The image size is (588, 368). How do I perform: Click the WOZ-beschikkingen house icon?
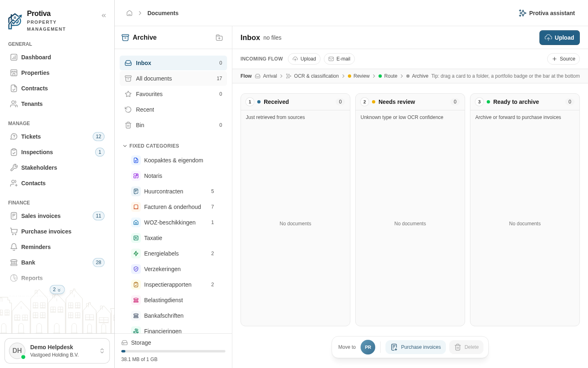[x=136, y=222]
